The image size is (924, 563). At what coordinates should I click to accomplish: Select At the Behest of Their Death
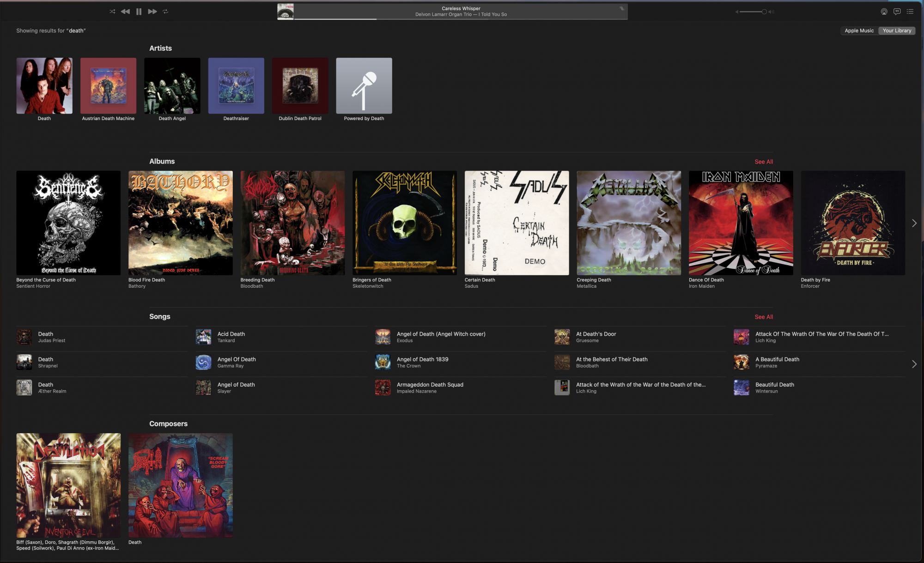(x=640, y=363)
